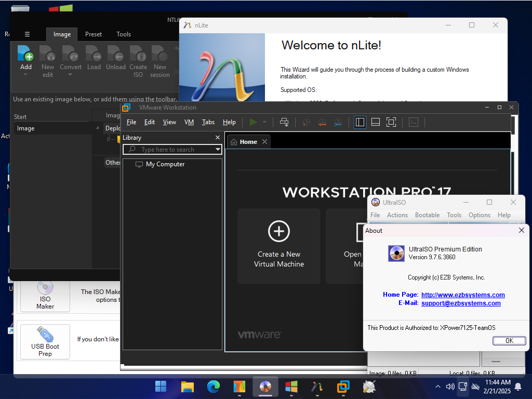Click the console view icon in VMware toolbar

pyautogui.click(x=413, y=122)
